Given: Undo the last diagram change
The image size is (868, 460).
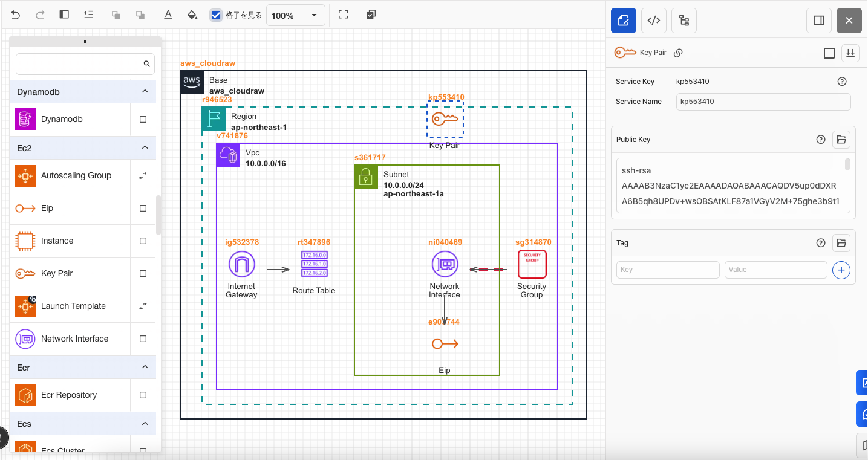Looking at the screenshot, I should click(x=16, y=15).
